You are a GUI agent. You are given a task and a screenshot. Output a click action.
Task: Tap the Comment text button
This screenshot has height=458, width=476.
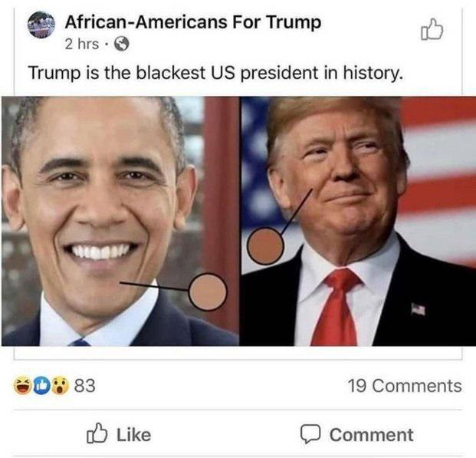point(372,435)
